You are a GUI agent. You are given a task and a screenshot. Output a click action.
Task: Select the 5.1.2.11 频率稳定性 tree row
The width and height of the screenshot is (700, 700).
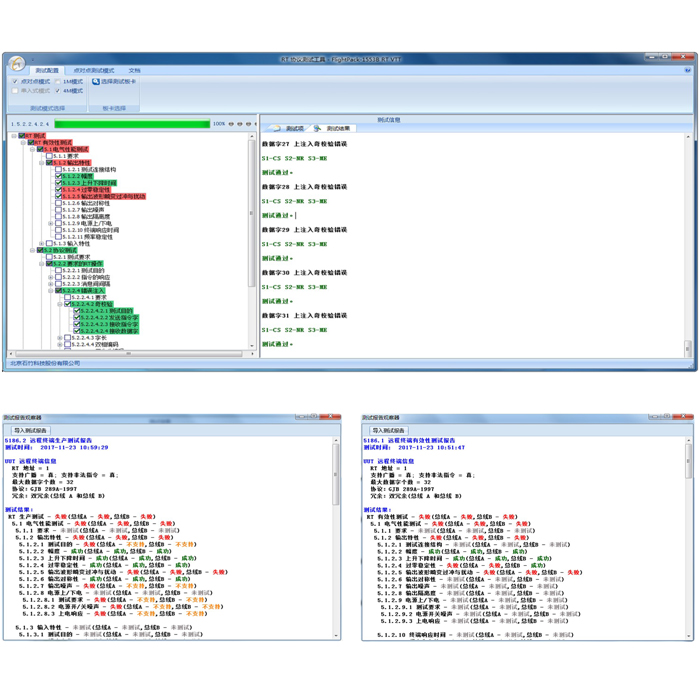tap(87, 237)
